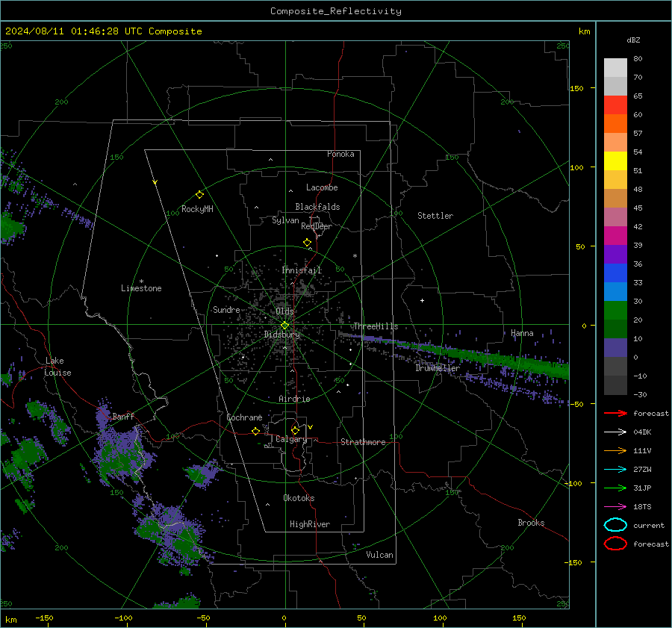Click the Limestone label
Viewport: 672px width, 628px height.
pyautogui.click(x=141, y=288)
